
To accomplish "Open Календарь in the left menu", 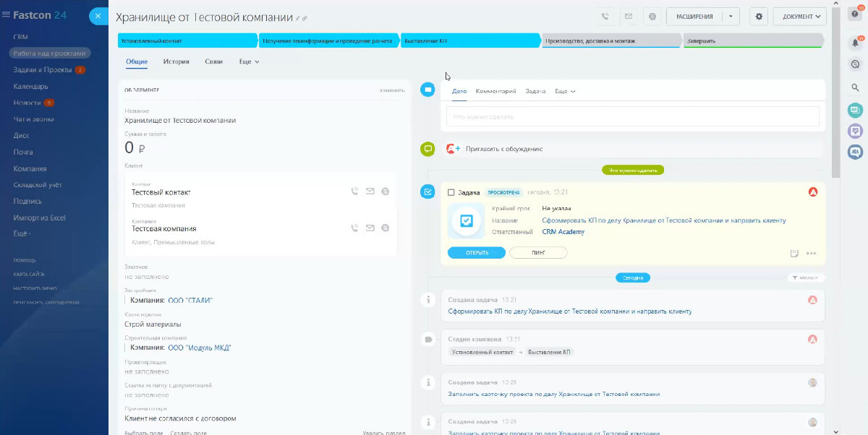I will coord(30,87).
